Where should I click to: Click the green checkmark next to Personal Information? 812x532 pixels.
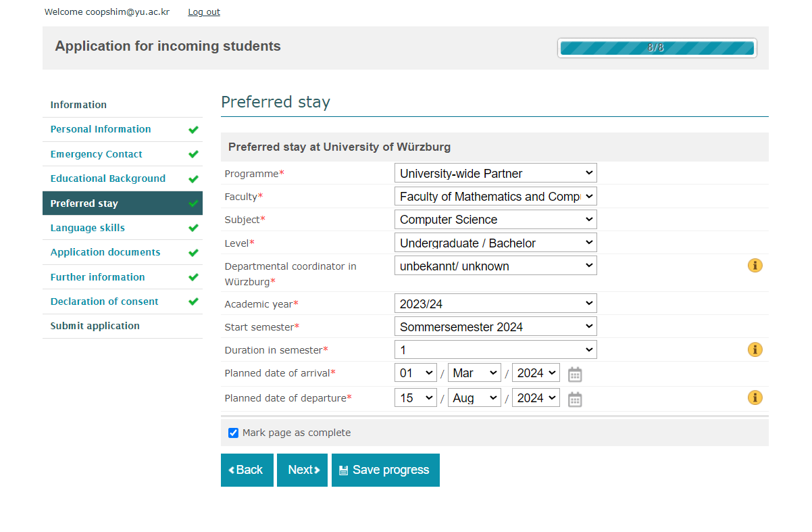coord(193,130)
